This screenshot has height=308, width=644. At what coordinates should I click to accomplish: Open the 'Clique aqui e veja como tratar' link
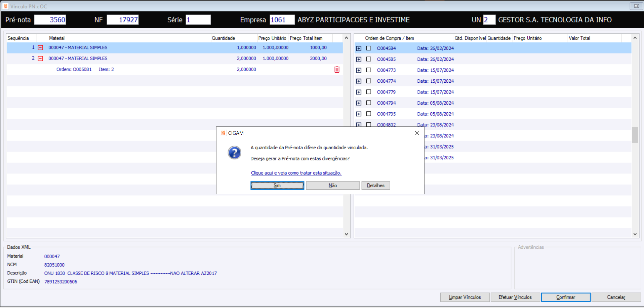296,173
